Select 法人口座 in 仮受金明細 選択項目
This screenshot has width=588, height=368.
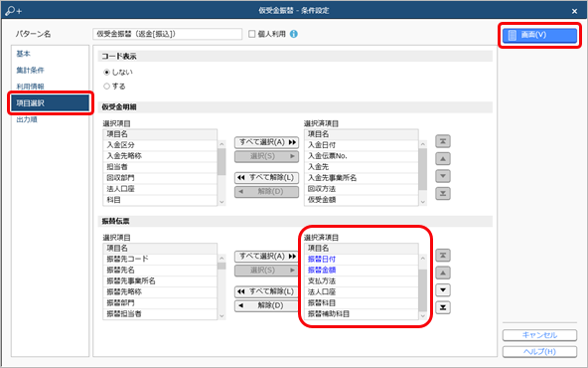160,189
